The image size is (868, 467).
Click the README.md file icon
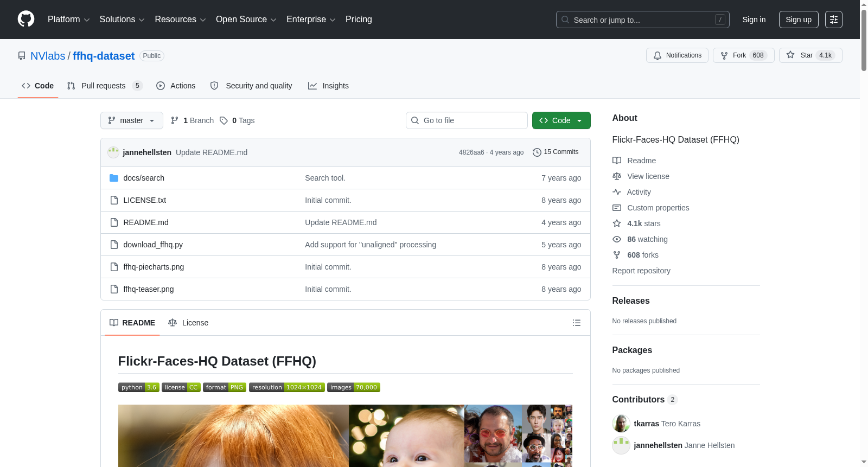[x=114, y=222]
